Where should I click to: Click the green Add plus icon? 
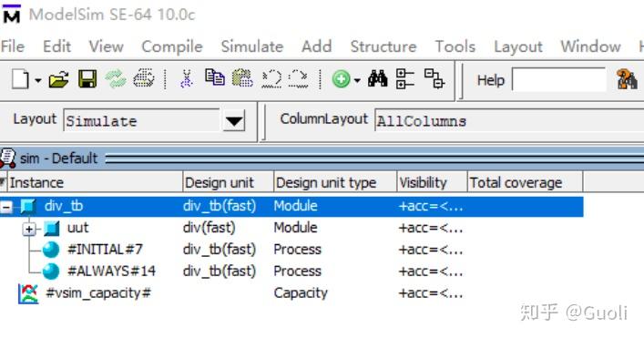(342, 79)
